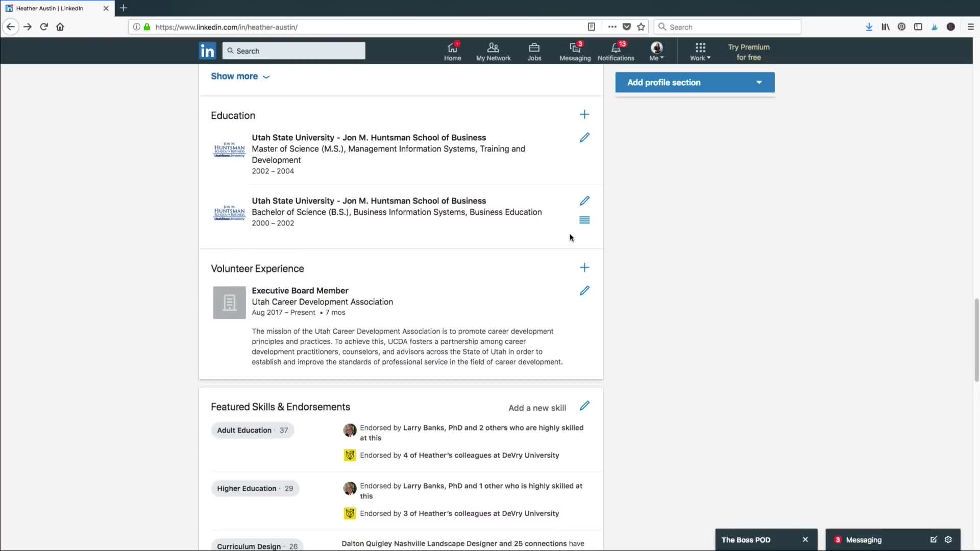Viewport: 980px width, 551px height.
Task: Click Executive Board Member title
Action: point(300,291)
